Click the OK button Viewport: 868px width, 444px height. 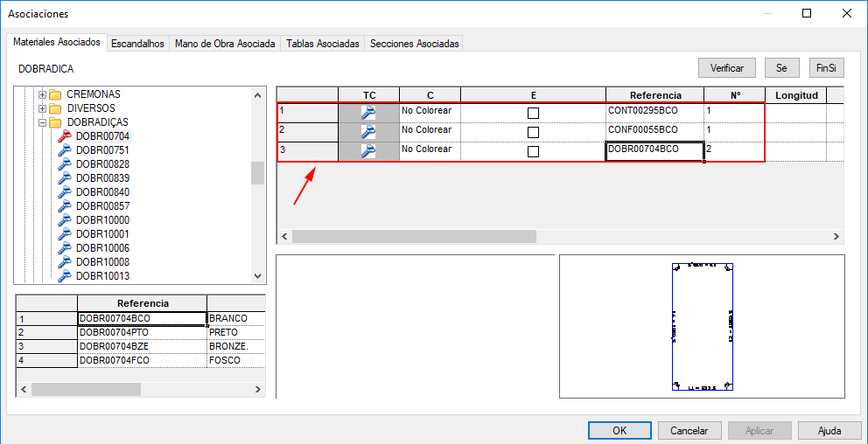point(619,431)
